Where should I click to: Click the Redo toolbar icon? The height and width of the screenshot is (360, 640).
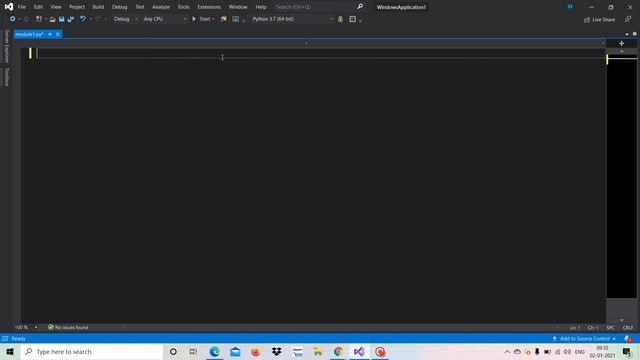tap(98, 19)
